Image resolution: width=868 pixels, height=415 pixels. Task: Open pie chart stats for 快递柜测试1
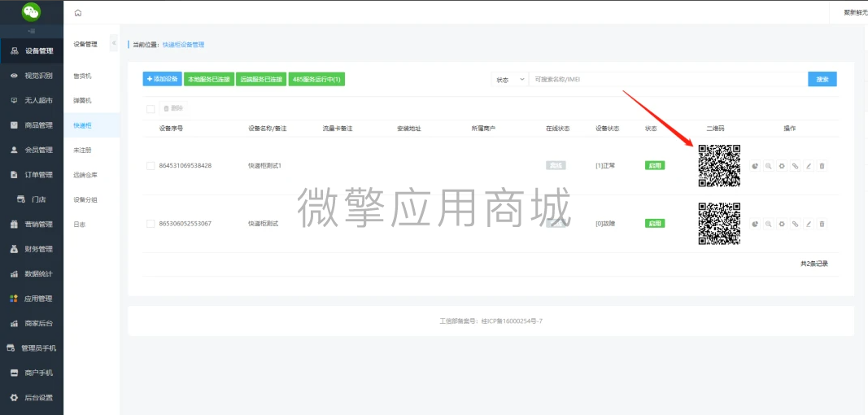(755, 166)
